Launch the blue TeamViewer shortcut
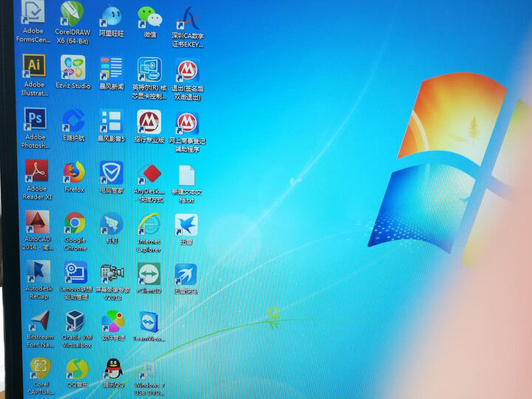 (149, 322)
